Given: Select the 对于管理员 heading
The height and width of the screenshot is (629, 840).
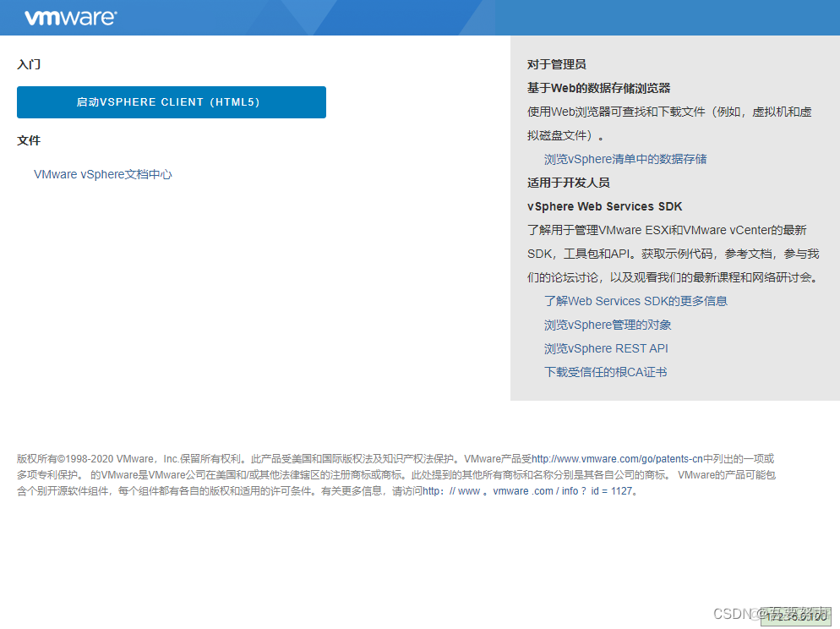Looking at the screenshot, I should pyautogui.click(x=557, y=64).
